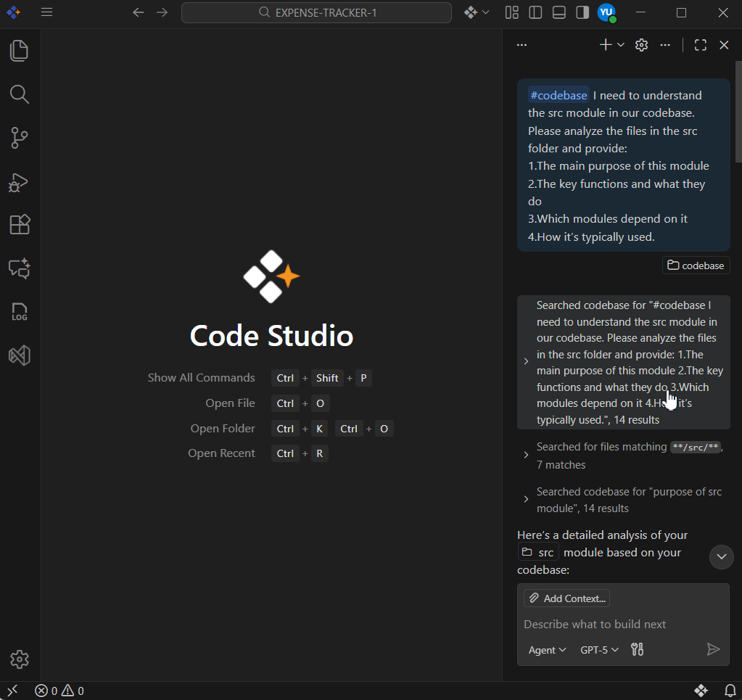Click the Open Folder label
This screenshot has height=700, width=742.
(x=223, y=428)
